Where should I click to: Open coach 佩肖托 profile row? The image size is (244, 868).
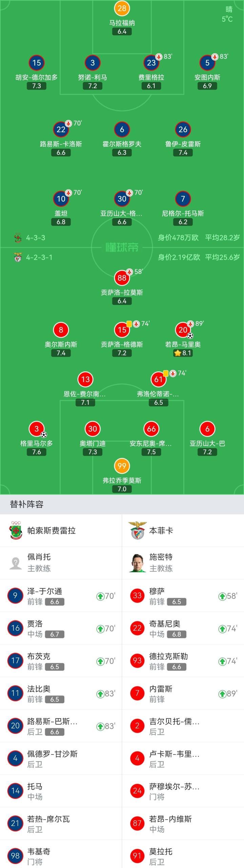coord(61,563)
